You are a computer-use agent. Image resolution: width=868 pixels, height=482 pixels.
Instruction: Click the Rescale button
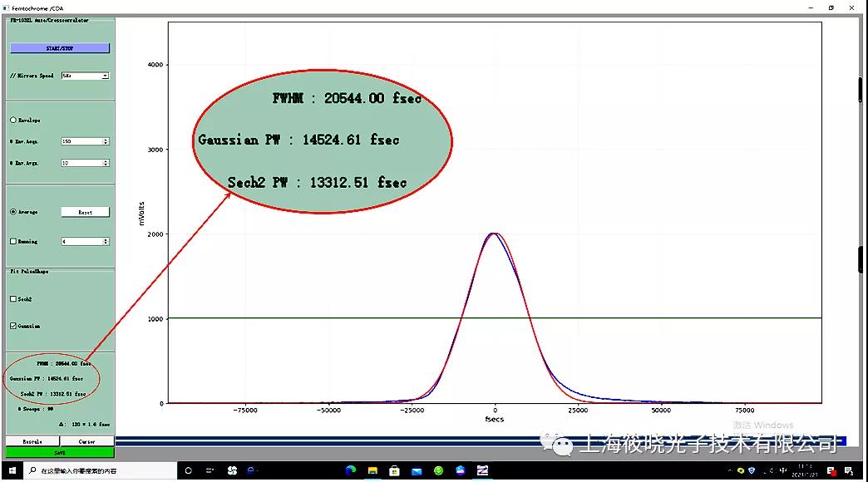tap(32, 441)
